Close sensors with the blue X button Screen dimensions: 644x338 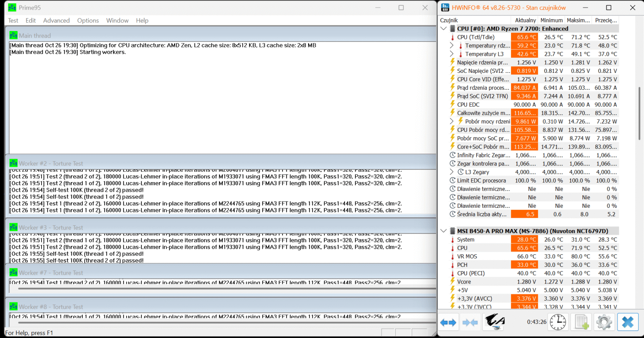(x=627, y=322)
